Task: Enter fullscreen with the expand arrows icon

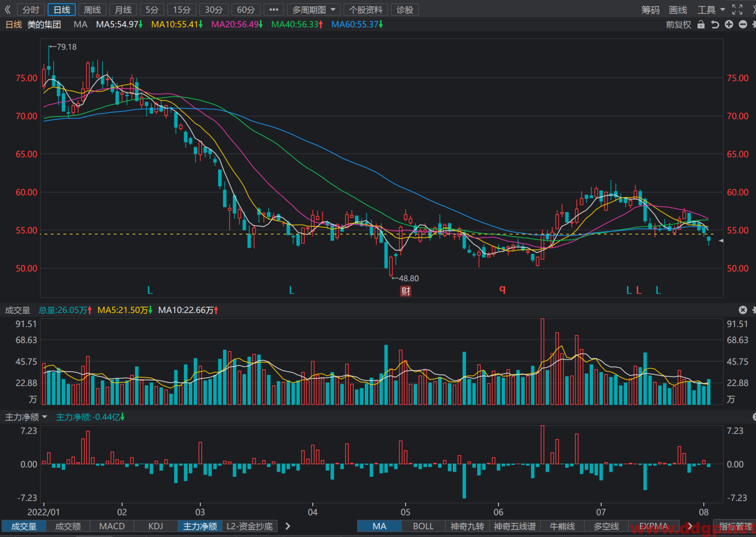Action: pos(737,10)
